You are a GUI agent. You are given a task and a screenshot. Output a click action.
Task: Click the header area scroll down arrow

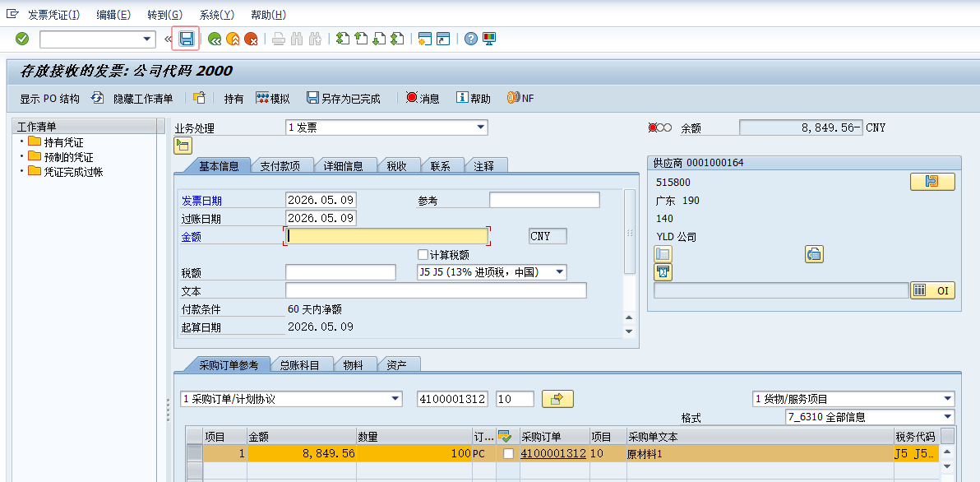(x=630, y=331)
